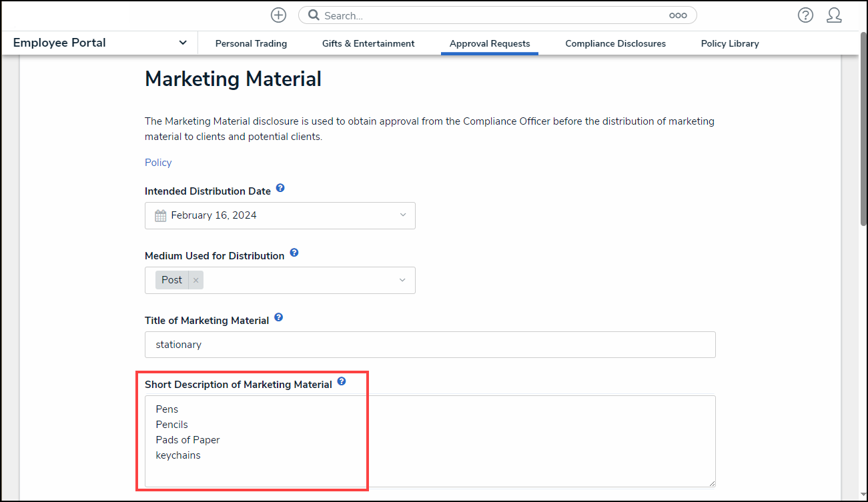The height and width of the screenshot is (502, 868).
Task: Open the Compliance Disclosures tab
Action: pyautogui.click(x=615, y=43)
